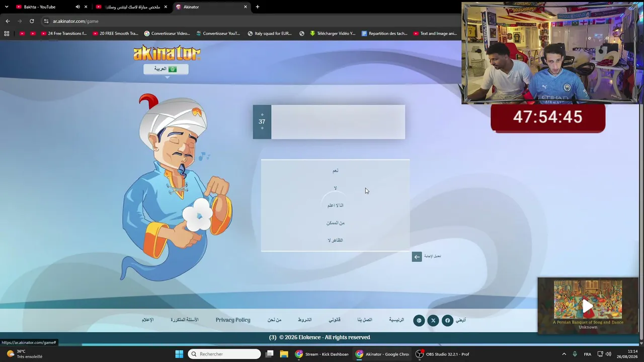Screen dimensions: 644x362
Task: Open the Télécharger Vidéo Y... bookmark
Action: 332,34
